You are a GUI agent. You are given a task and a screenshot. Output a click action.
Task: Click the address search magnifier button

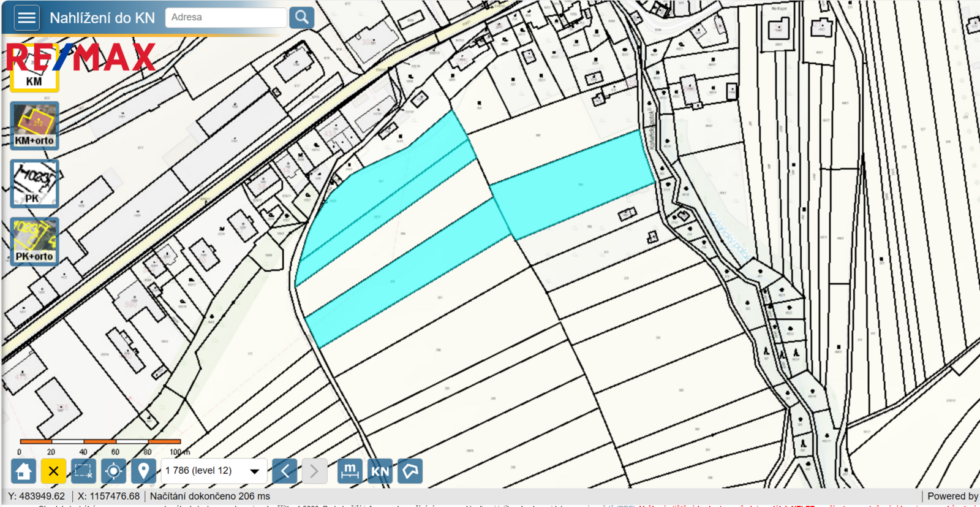click(302, 17)
